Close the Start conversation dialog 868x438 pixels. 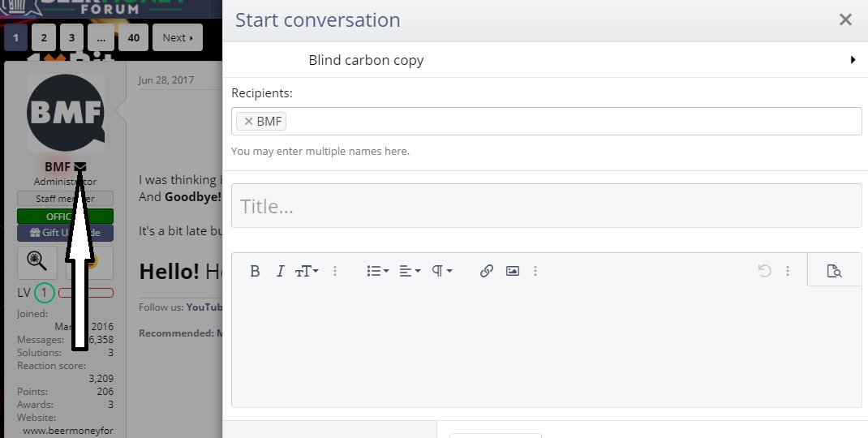tap(845, 19)
